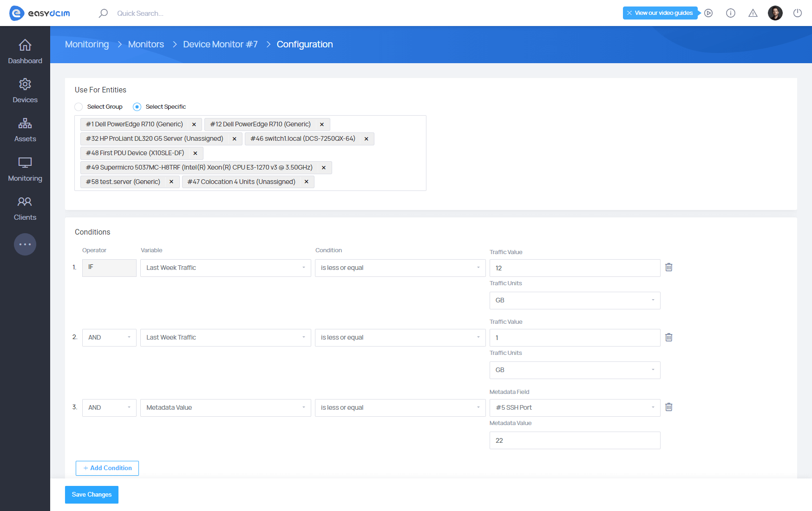
Task: Click the power logout icon
Action: [x=798, y=13]
